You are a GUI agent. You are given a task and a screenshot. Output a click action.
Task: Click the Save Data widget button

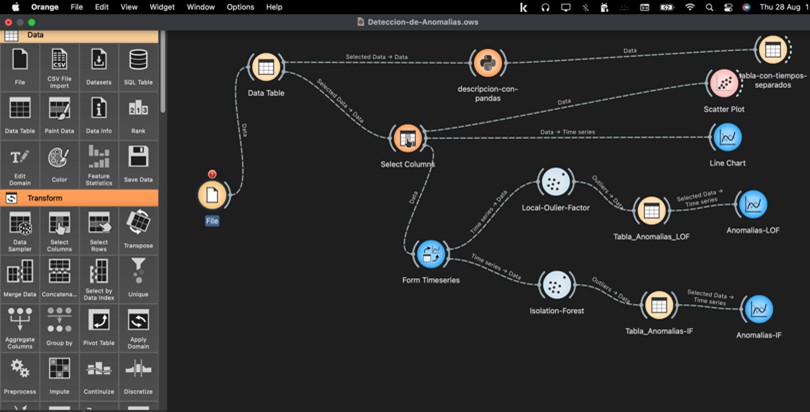tap(139, 158)
